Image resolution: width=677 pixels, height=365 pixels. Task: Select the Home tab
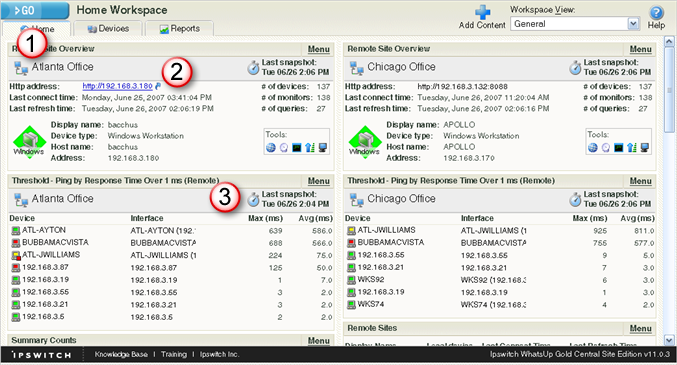pyautogui.click(x=37, y=29)
